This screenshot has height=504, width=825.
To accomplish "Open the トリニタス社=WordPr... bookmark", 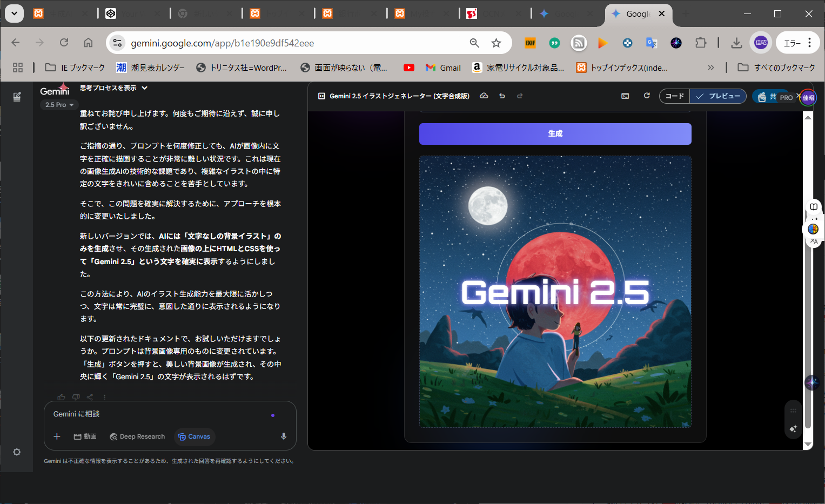I will point(241,68).
